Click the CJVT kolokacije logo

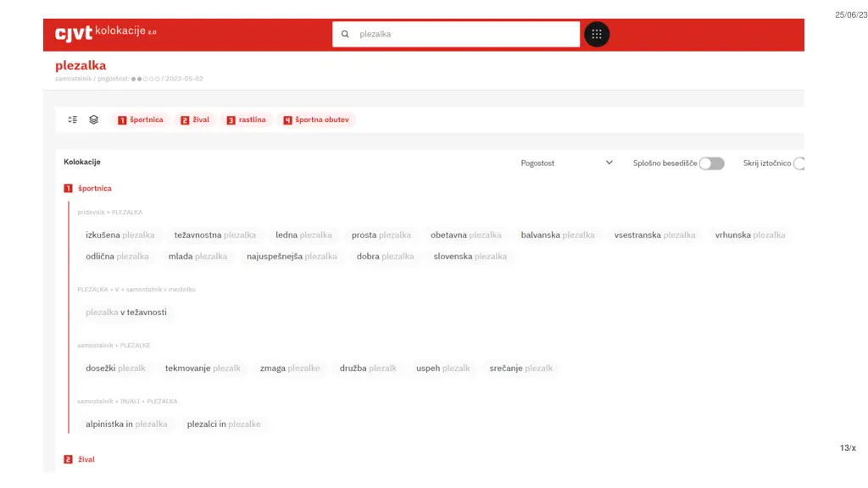click(106, 33)
